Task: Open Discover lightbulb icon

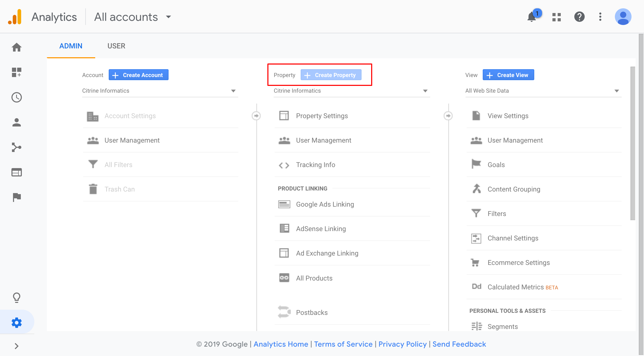Action: click(17, 298)
